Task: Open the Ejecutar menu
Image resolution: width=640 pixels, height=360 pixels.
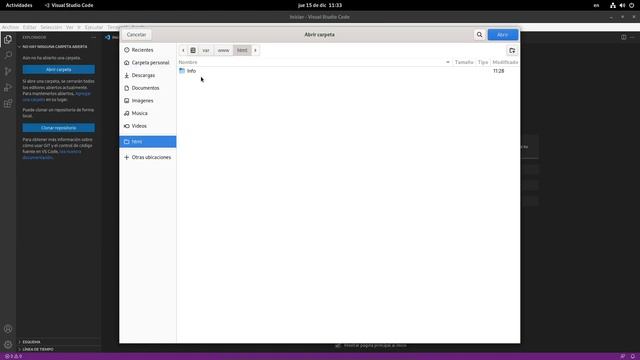Action: [x=93, y=27]
